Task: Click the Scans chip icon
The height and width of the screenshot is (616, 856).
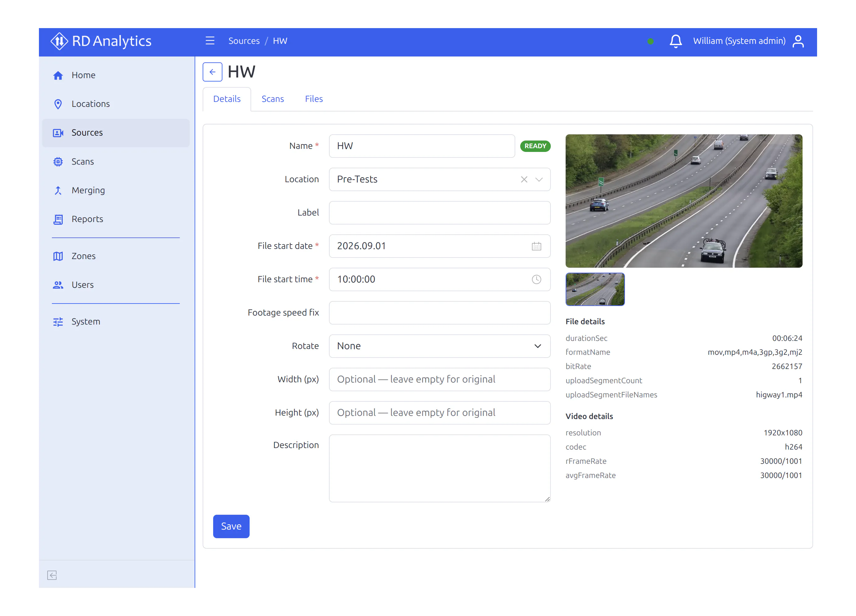Action: [x=58, y=162]
